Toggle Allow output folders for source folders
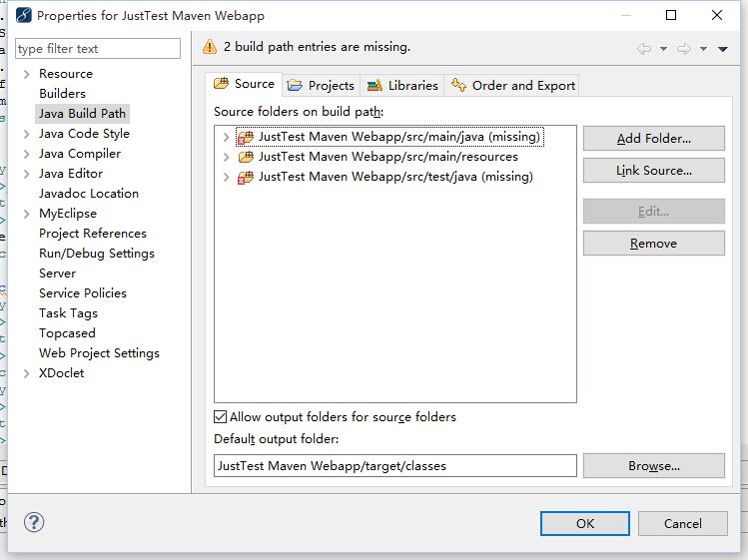Screen dimensions: 748x560 pos(220,417)
